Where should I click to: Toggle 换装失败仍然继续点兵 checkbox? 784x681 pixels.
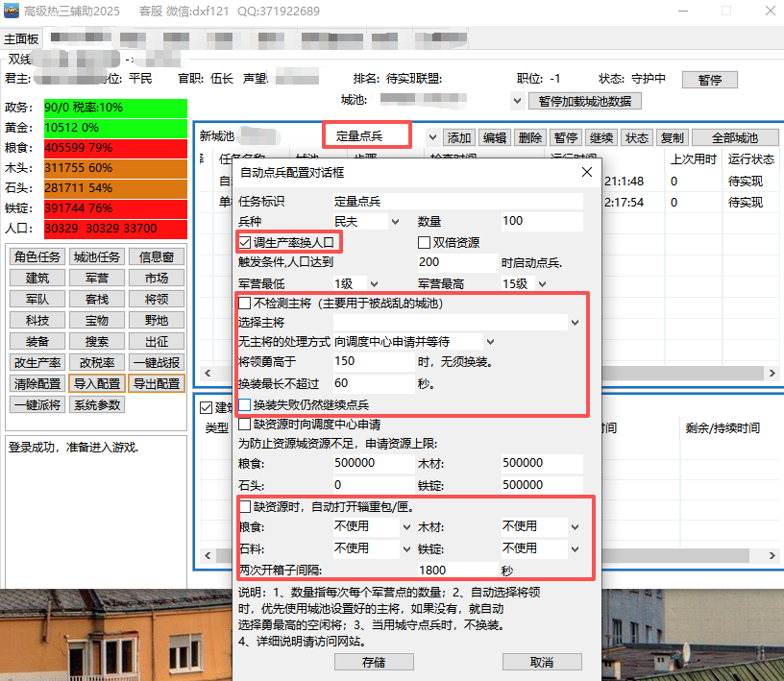[x=245, y=404]
